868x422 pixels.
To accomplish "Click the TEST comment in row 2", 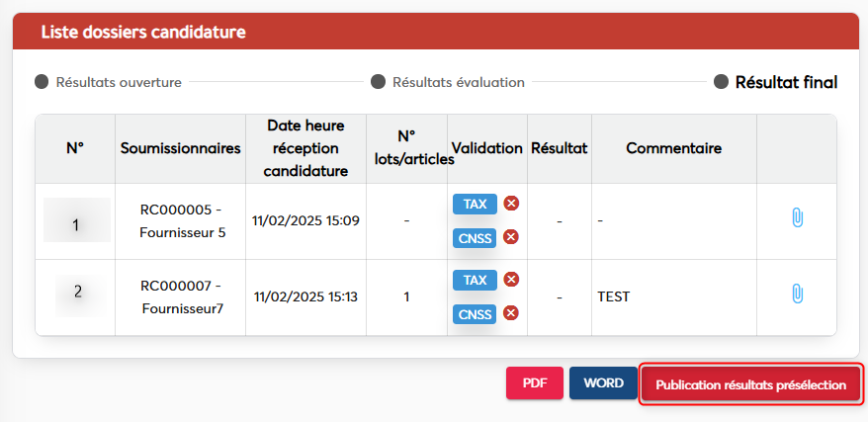I will click(614, 295).
